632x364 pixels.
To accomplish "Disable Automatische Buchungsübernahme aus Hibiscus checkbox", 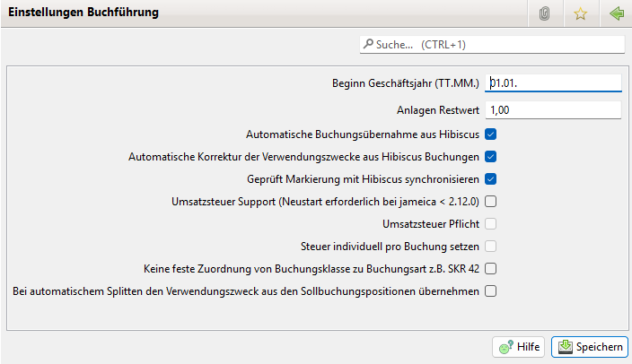I will click(491, 134).
